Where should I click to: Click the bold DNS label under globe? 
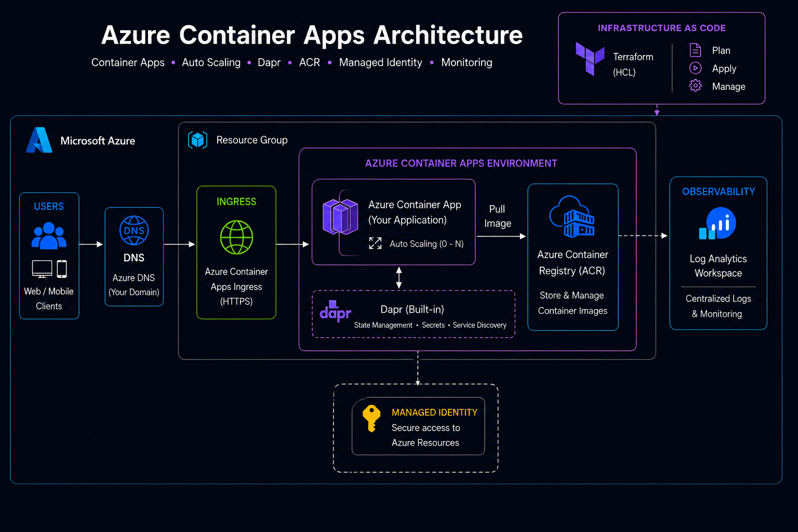click(x=134, y=258)
